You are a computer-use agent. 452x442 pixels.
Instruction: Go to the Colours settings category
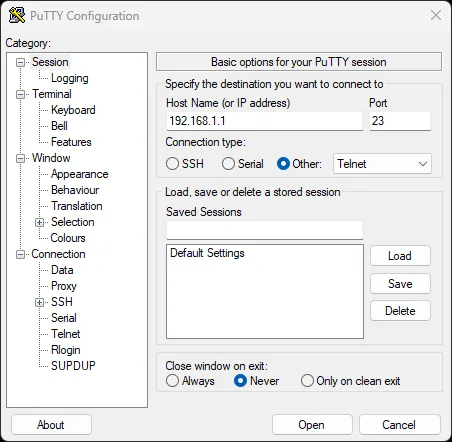(x=68, y=238)
